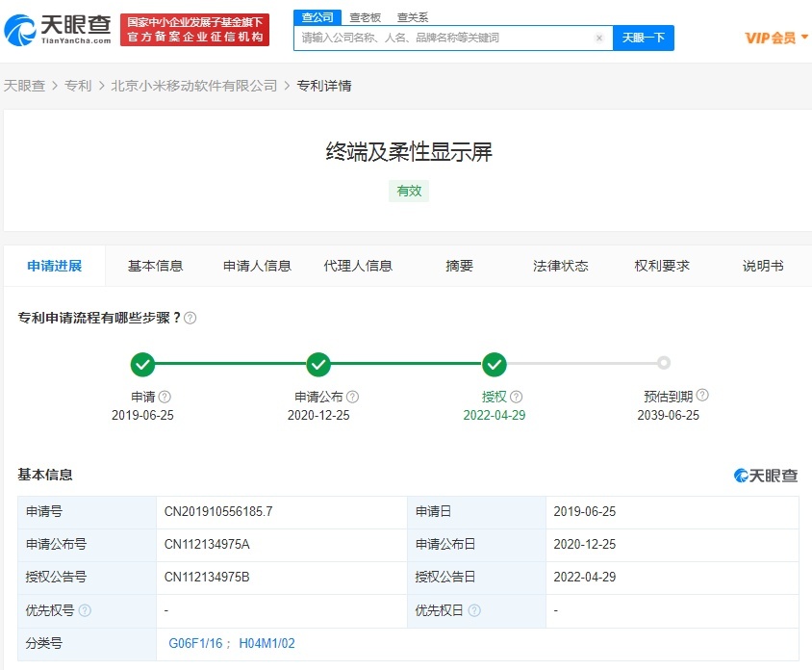Go to 天眼查 breadcrumb link
The height and width of the screenshot is (670, 812).
click(24, 86)
